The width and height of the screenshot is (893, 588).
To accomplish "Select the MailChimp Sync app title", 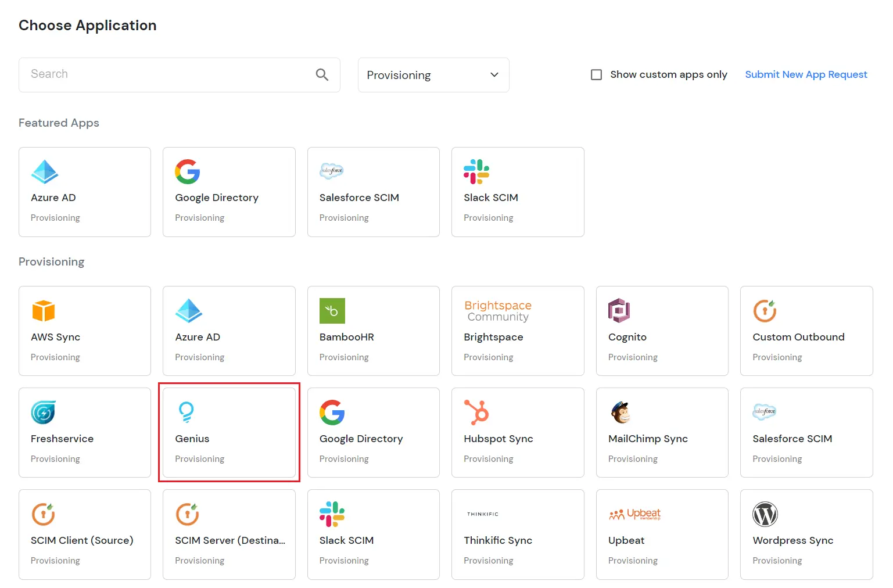I will [x=648, y=439].
